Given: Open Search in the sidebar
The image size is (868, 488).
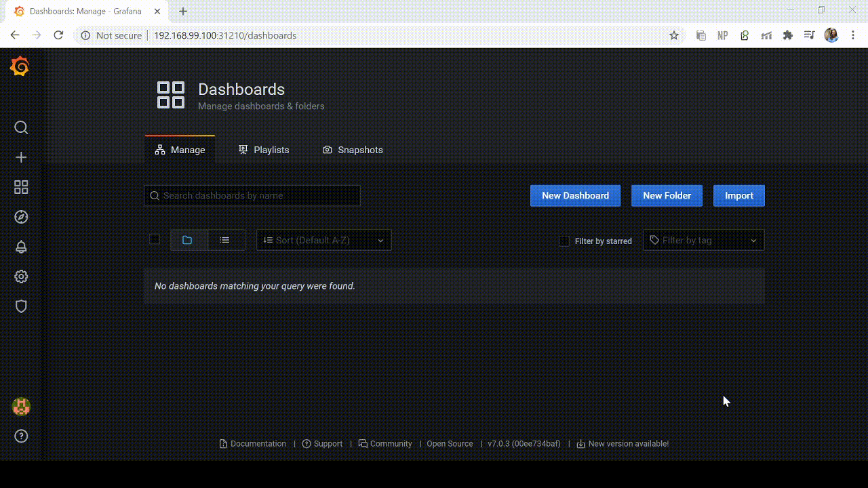Looking at the screenshot, I should pyautogui.click(x=21, y=127).
